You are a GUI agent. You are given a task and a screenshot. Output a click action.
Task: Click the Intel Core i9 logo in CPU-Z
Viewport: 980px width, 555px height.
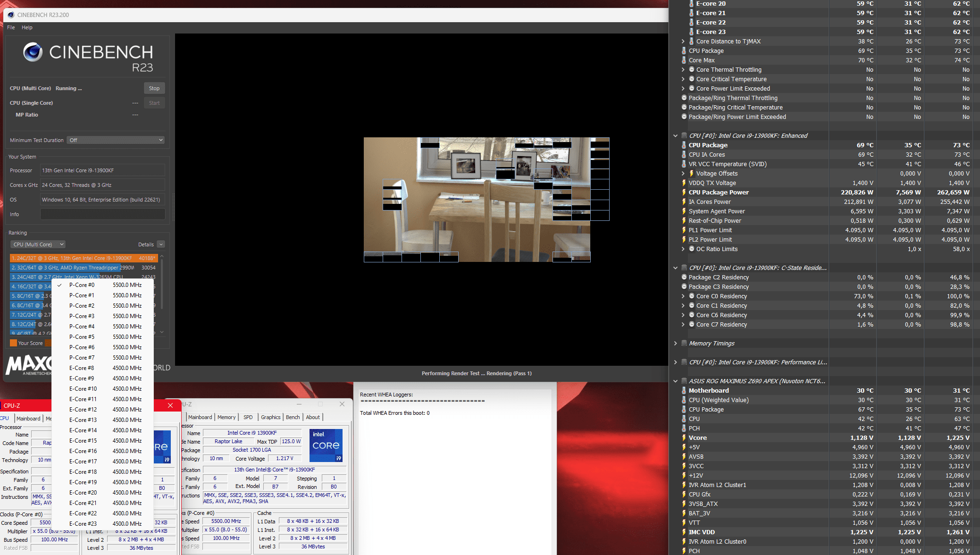326,445
